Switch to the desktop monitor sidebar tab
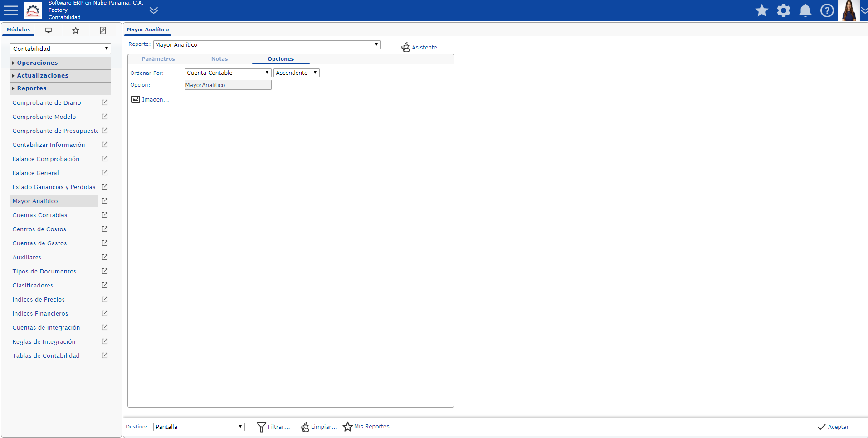 [49, 30]
